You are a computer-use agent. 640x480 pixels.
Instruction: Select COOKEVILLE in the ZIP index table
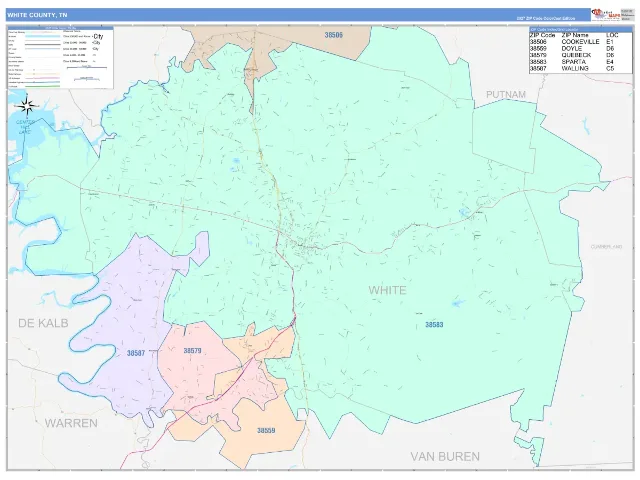[580, 42]
